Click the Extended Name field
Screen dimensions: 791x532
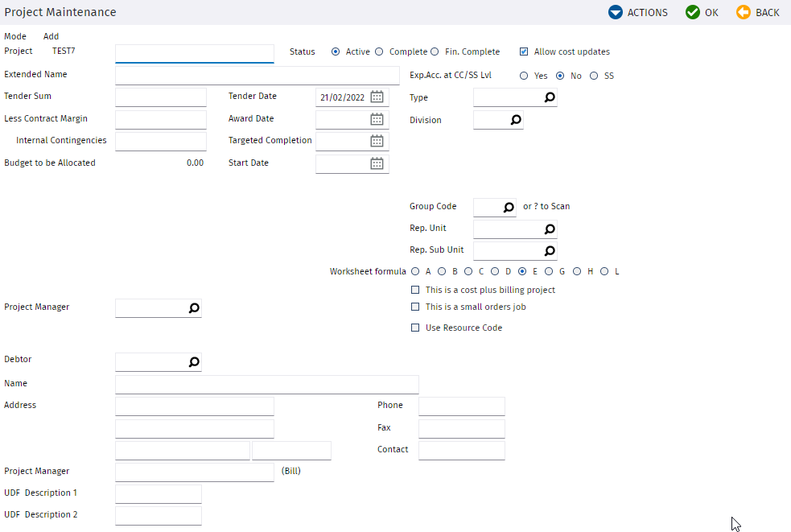pos(257,75)
